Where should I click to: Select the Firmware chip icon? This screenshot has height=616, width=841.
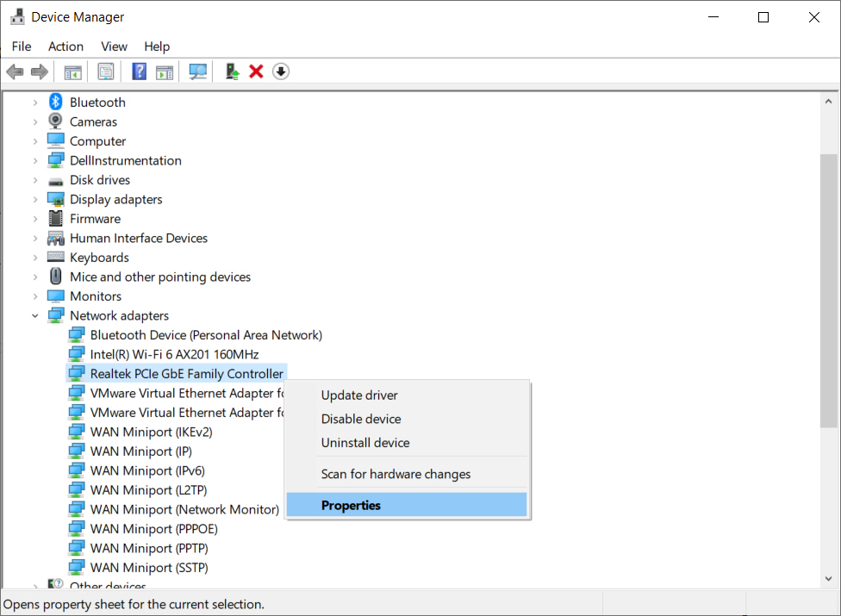[x=56, y=218]
